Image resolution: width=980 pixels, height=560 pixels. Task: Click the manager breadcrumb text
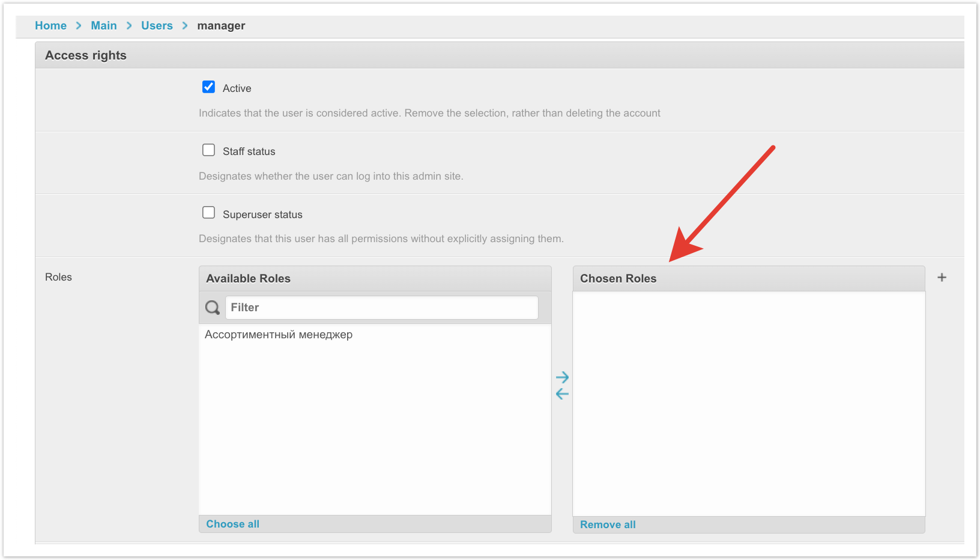221,26
